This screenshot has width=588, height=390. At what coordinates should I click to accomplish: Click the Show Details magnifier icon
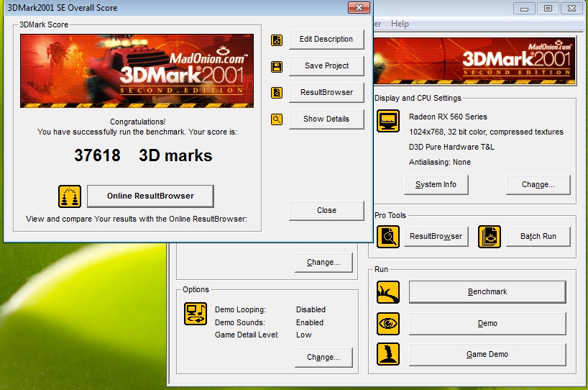click(x=277, y=119)
